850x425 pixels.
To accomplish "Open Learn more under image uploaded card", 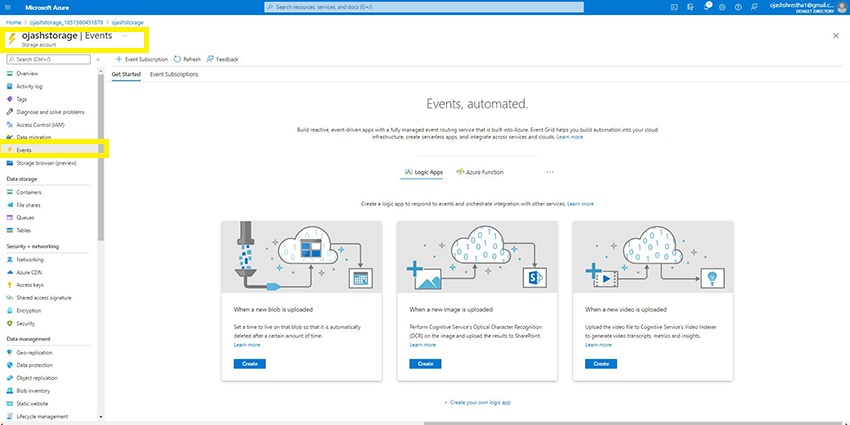I will tap(422, 345).
